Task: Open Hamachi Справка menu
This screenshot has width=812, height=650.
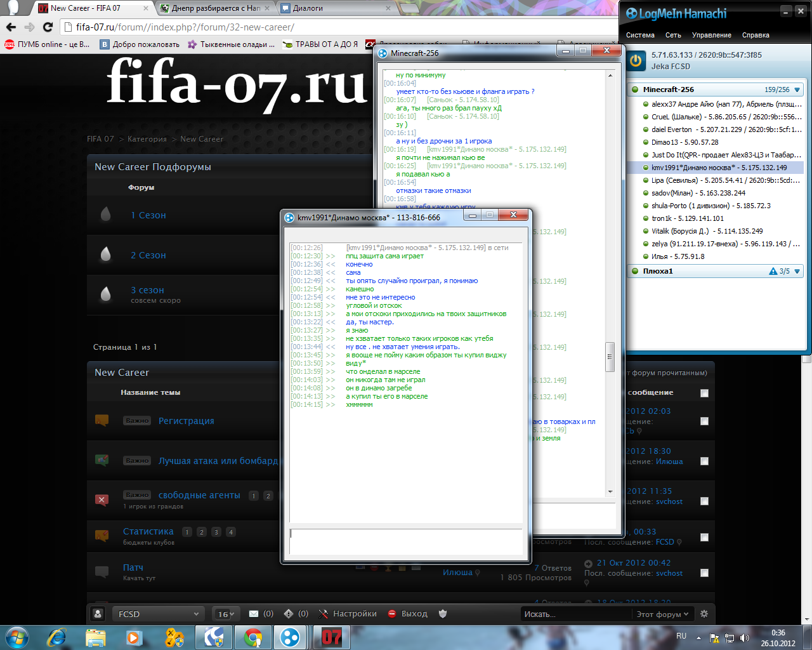Action: pos(756,36)
